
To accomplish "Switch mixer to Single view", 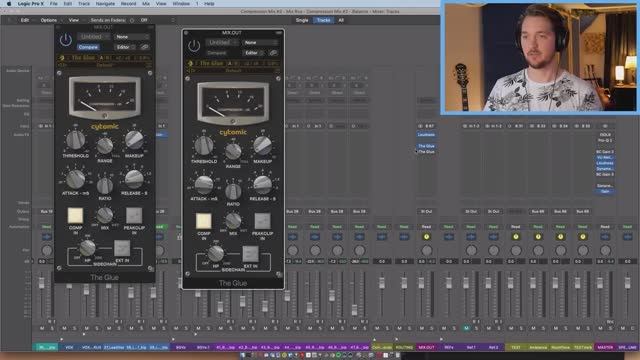I will pos(302,20).
